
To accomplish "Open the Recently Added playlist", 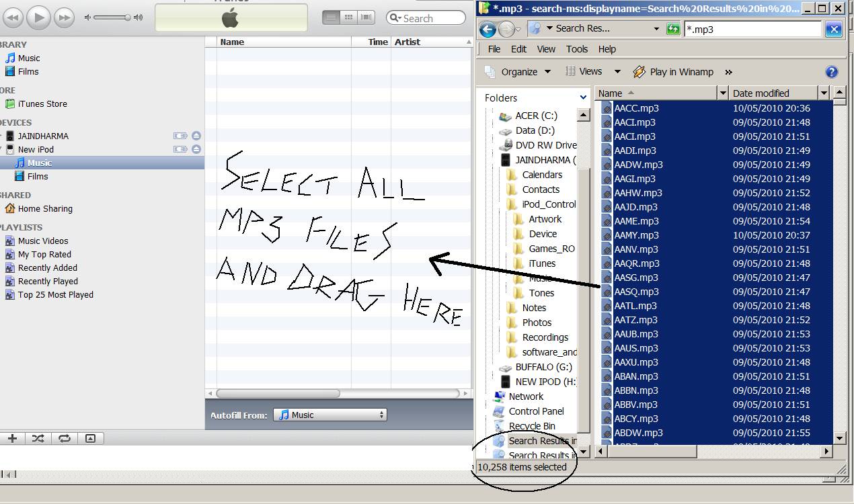I will pyautogui.click(x=42, y=267).
